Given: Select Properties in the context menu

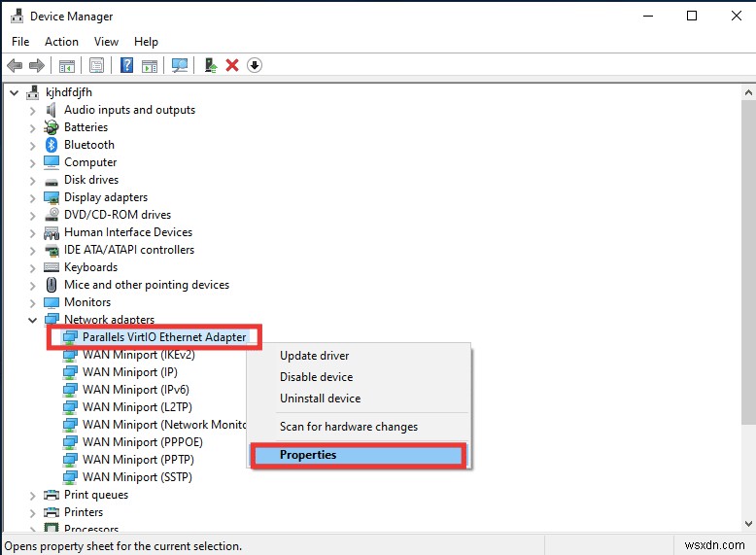Looking at the screenshot, I should 359,455.
